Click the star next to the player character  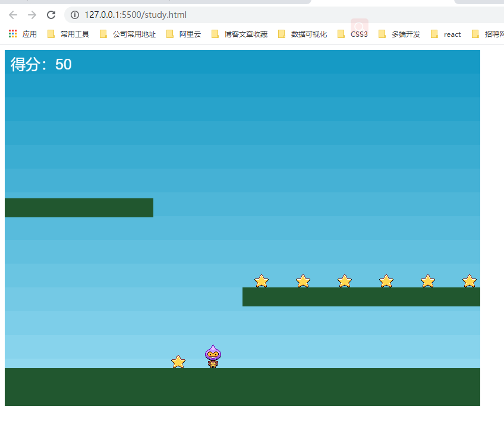178,361
